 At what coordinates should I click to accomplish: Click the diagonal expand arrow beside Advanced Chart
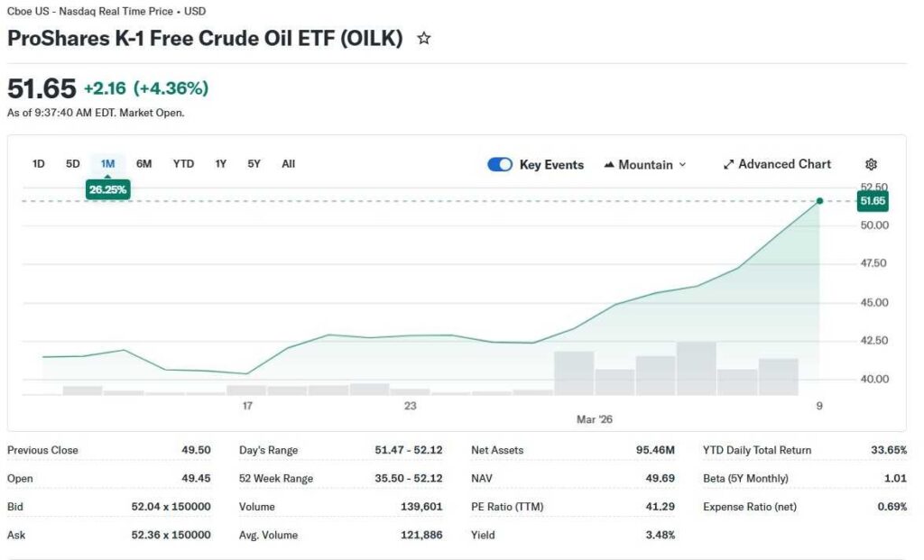[728, 164]
